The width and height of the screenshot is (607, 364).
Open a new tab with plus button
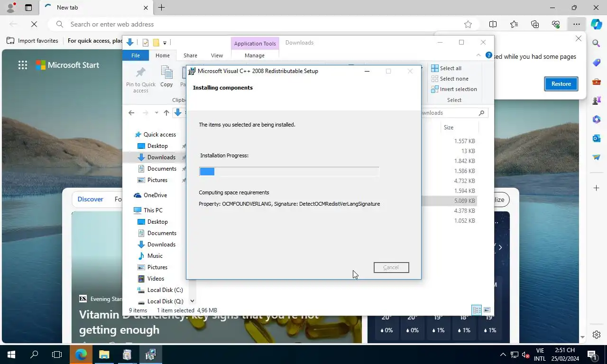162,8
